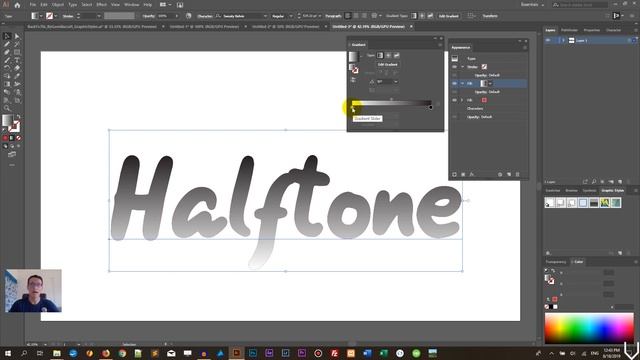Open the font style Regular dropdown
Viewport: 640px width, 360px height.
(x=291, y=16)
